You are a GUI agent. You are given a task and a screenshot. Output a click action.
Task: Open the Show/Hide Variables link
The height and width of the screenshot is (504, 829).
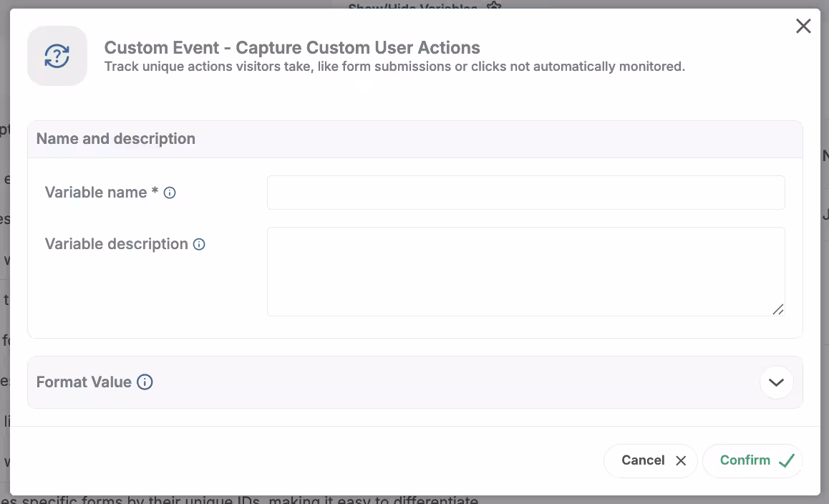coord(412,8)
